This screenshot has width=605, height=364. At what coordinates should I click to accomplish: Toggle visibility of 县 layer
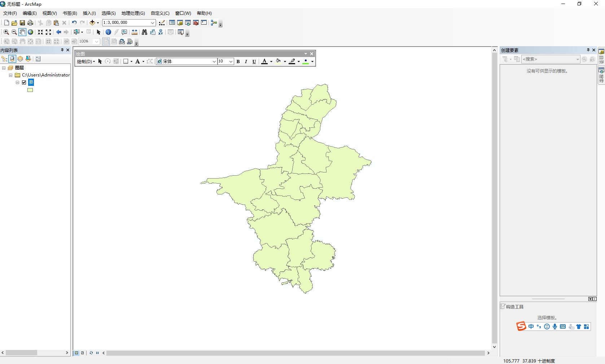pyautogui.click(x=24, y=82)
